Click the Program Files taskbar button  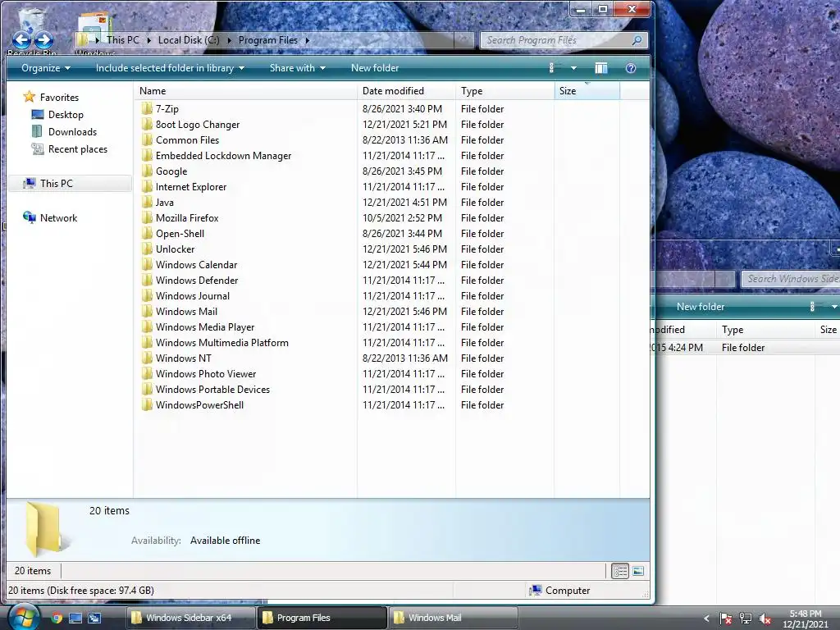click(x=322, y=618)
